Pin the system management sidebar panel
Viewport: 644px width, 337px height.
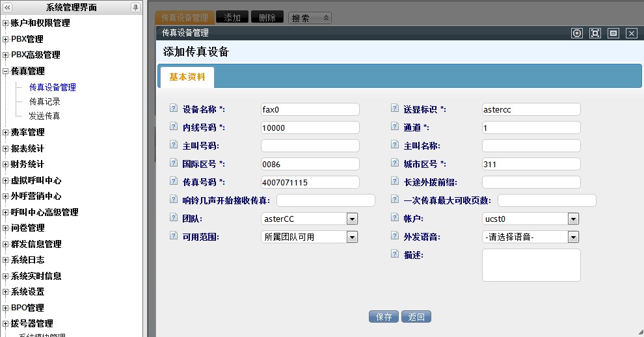tap(135, 7)
